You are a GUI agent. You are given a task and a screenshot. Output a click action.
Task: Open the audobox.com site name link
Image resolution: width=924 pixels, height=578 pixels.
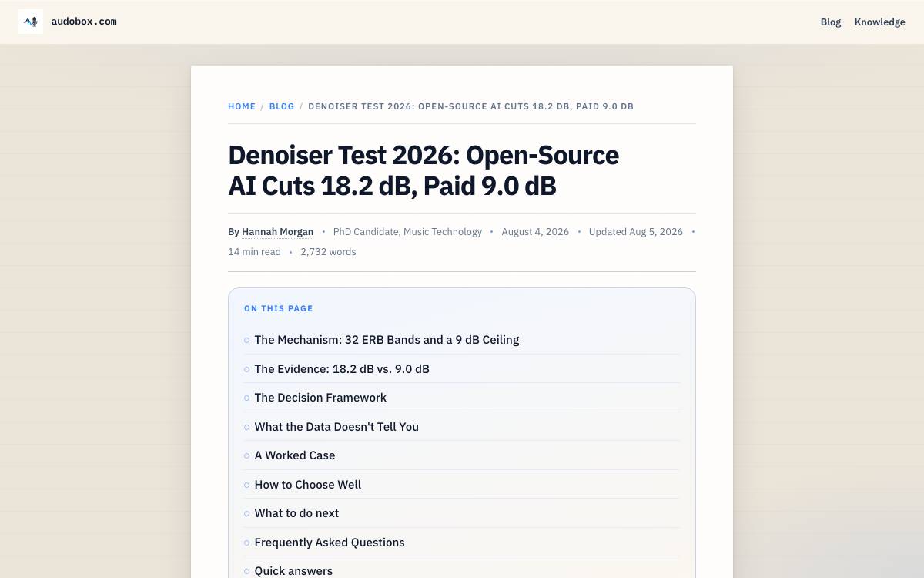click(84, 22)
